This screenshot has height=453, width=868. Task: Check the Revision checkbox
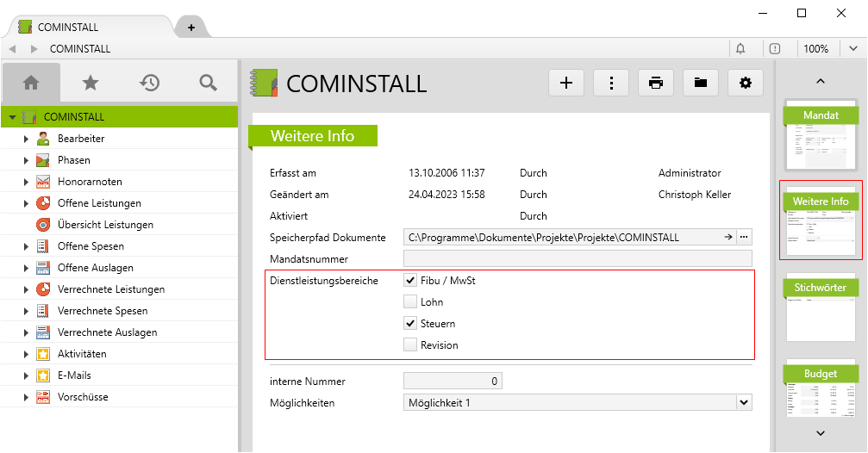coord(410,345)
